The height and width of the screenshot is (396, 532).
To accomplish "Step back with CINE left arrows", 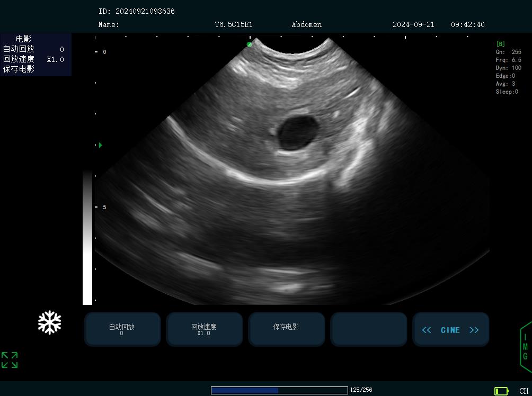I will coord(427,330).
